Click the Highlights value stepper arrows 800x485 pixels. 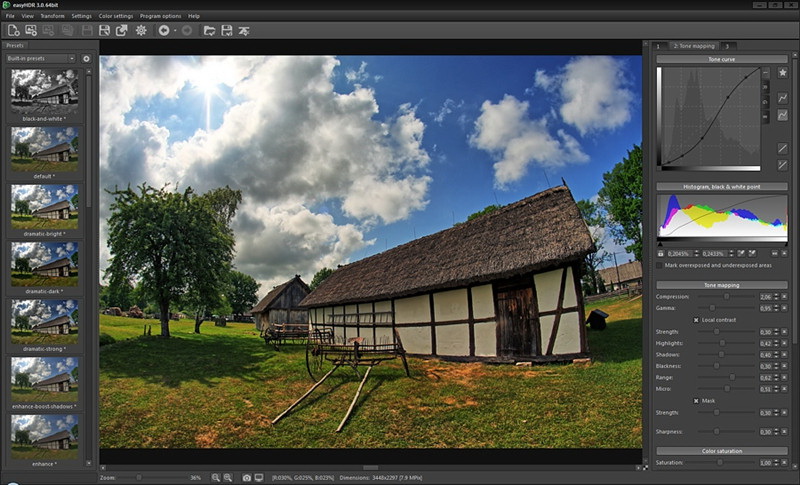tap(777, 343)
